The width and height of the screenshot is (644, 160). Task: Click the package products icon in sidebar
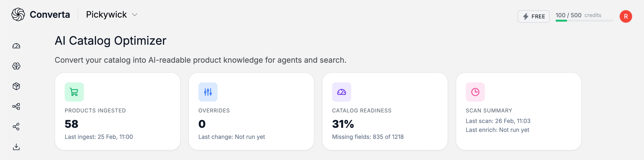click(x=17, y=86)
